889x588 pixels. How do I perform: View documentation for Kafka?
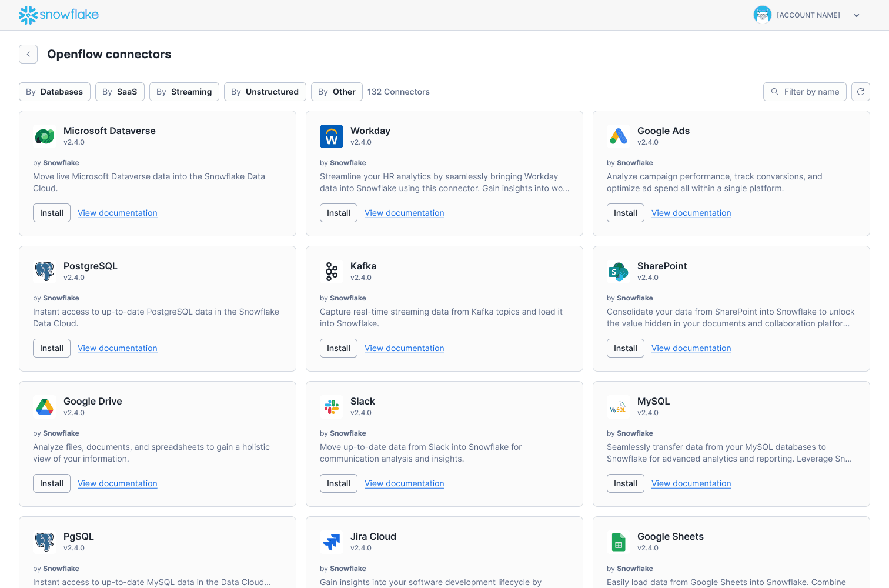tap(405, 348)
